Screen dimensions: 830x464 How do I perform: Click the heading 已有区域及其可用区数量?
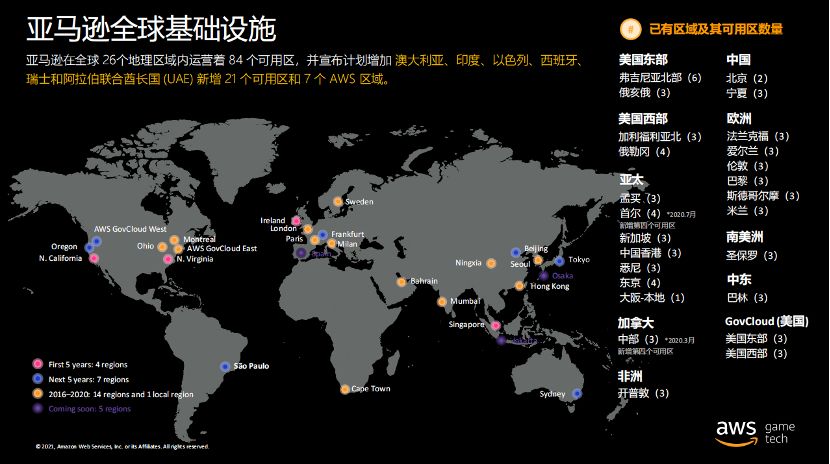(716, 29)
